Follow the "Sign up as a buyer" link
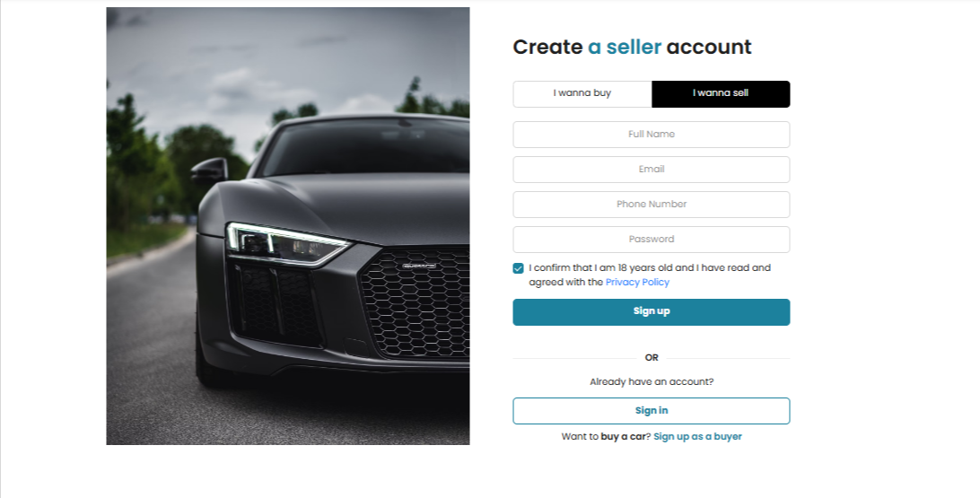The width and height of the screenshot is (980, 498). point(697,437)
